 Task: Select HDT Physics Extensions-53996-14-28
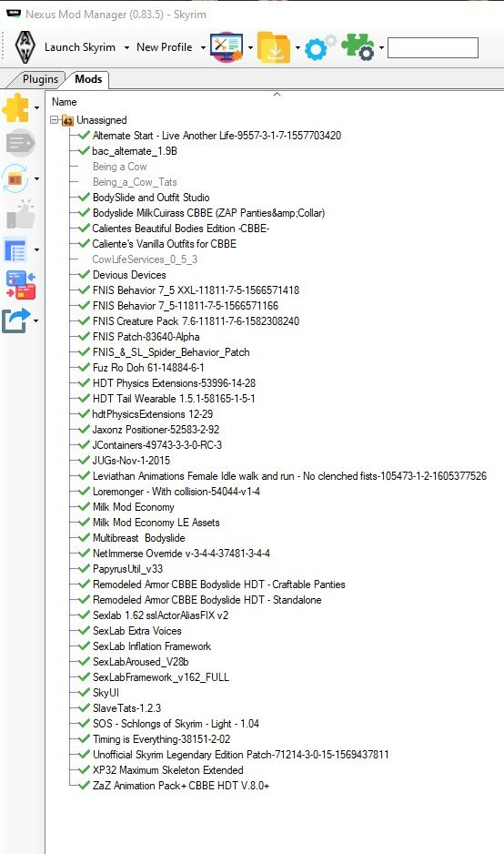[174, 383]
